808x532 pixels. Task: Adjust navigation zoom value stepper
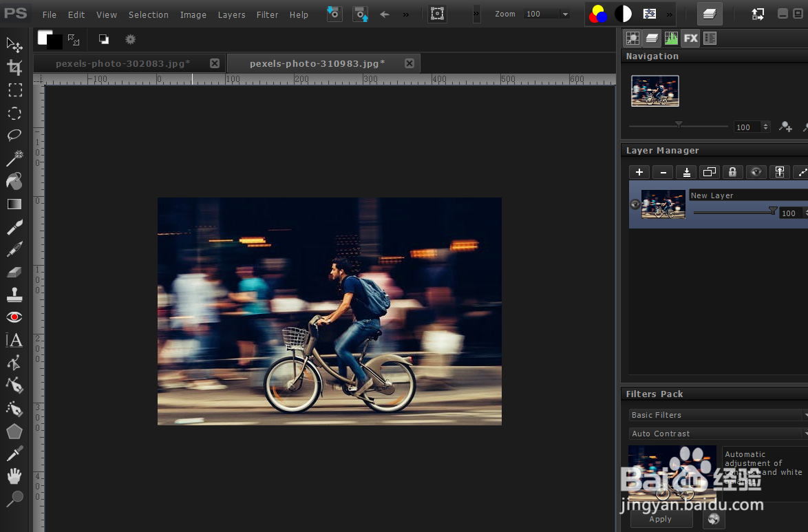[x=766, y=127]
